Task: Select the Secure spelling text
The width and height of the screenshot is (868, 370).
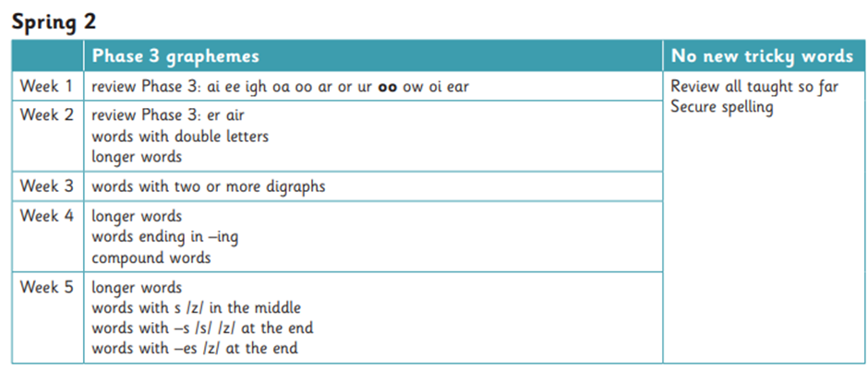Action: pos(722,107)
